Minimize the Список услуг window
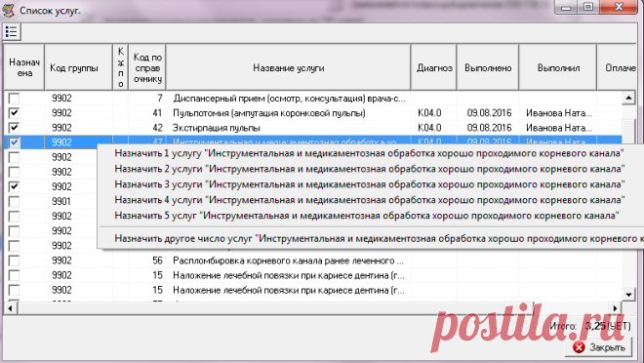The height and width of the screenshot is (363, 644). point(566,7)
